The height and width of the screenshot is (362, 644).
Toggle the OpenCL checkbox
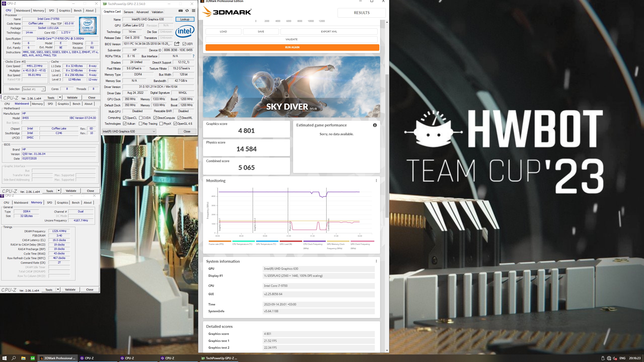pyautogui.click(x=125, y=118)
